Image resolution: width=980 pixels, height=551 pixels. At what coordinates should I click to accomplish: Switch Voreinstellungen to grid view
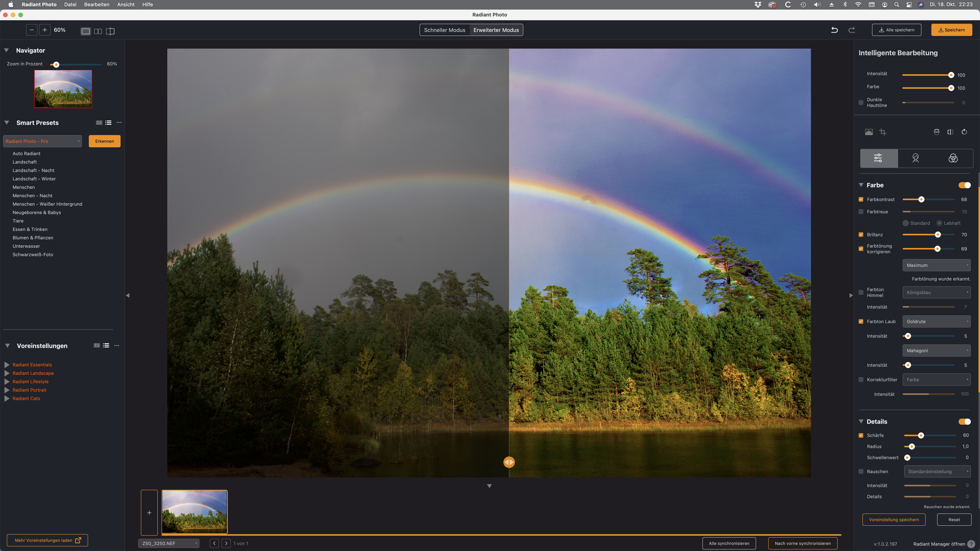pos(97,345)
